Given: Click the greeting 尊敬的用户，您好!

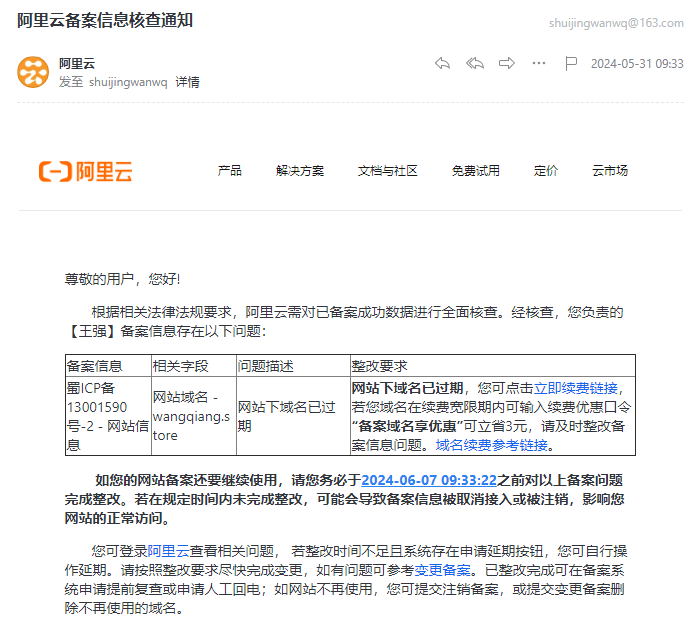Looking at the screenshot, I should tap(122, 279).
